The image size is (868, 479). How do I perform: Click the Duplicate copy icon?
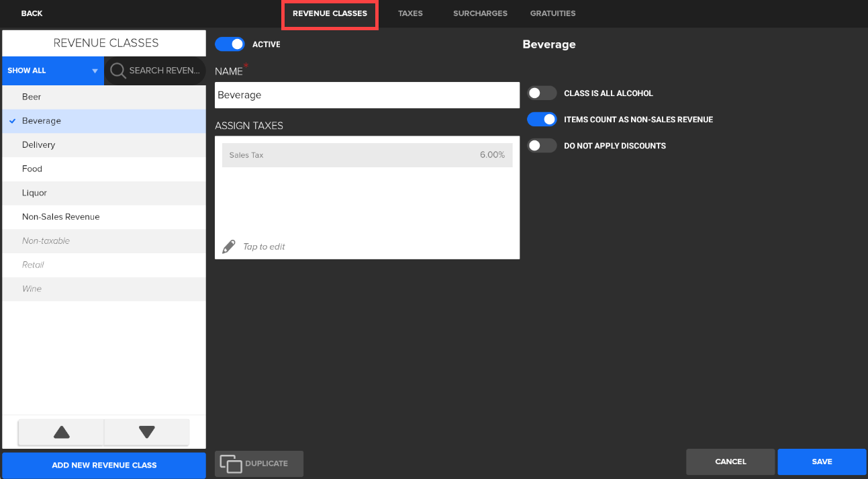click(x=231, y=464)
